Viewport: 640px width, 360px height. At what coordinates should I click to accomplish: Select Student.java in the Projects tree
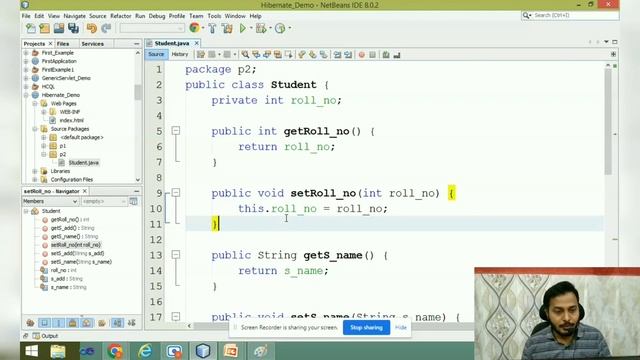coord(83,163)
